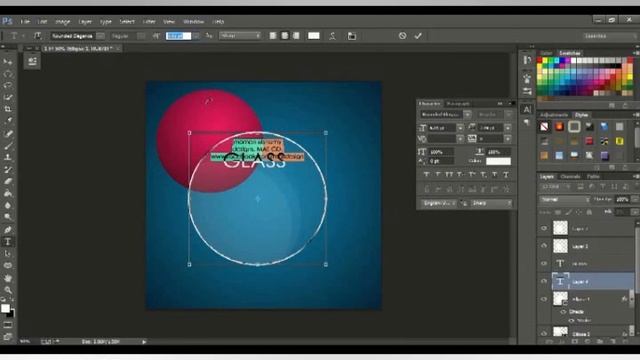Screen dimensions: 640x360
Task: Open the Image menu
Action: [62, 22]
